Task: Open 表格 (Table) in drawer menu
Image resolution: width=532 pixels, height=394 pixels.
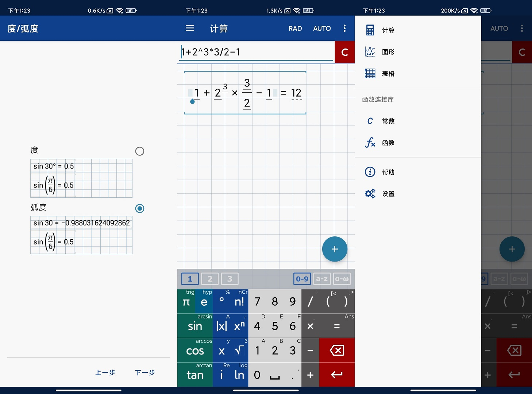Action: click(x=418, y=74)
